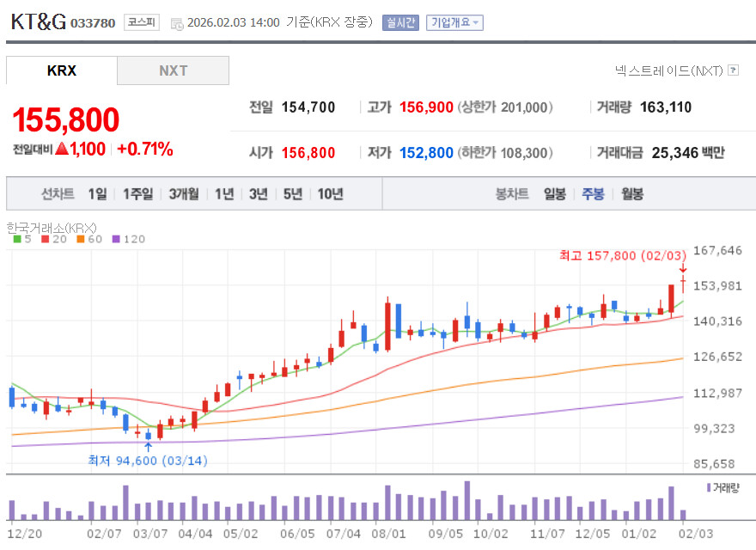Click the 코스피 market badge
This screenshot has width=756, height=550.
(140, 22)
